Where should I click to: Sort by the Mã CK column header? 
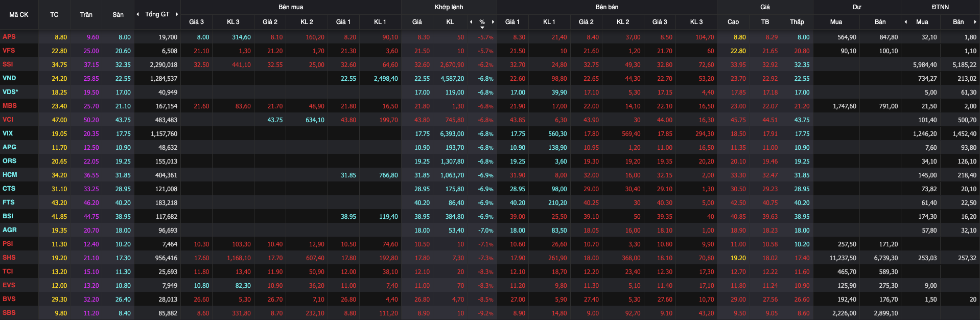pos(19,15)
